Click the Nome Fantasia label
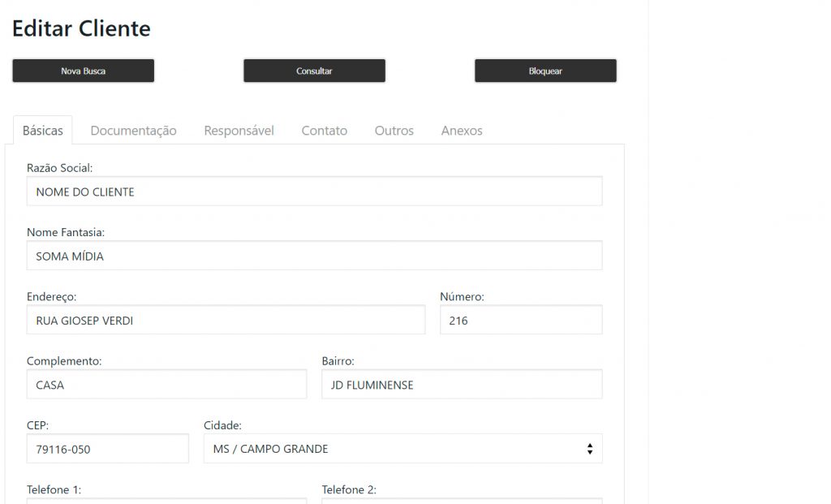This screenshot has width=831, height=504. pyautogui.click(x=66, y=232)
